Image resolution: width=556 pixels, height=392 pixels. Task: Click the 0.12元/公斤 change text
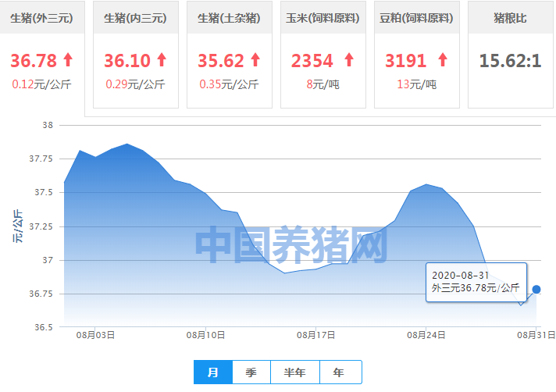coord(42,84)
